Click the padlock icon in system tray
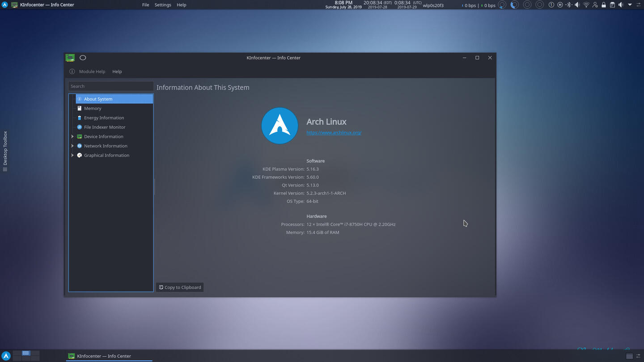 coord(604,5)
